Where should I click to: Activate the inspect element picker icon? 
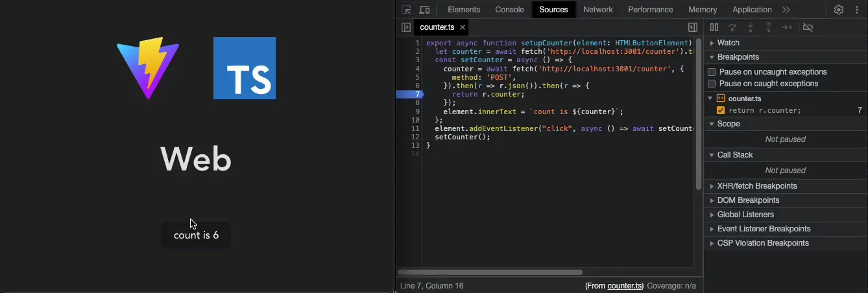(406, 10)
